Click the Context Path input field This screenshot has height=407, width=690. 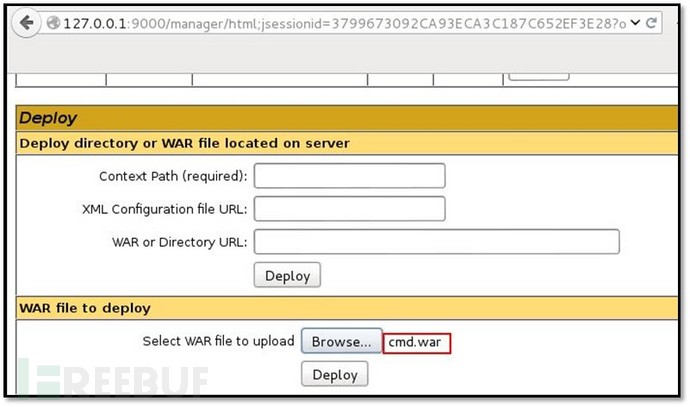pyautogui.click(x=349, y=176)
